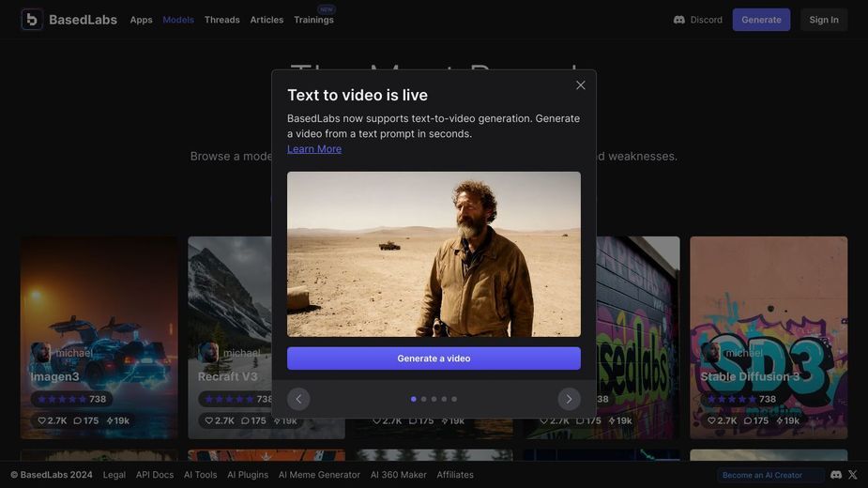Switch to the Threads page

pos(222,20)
